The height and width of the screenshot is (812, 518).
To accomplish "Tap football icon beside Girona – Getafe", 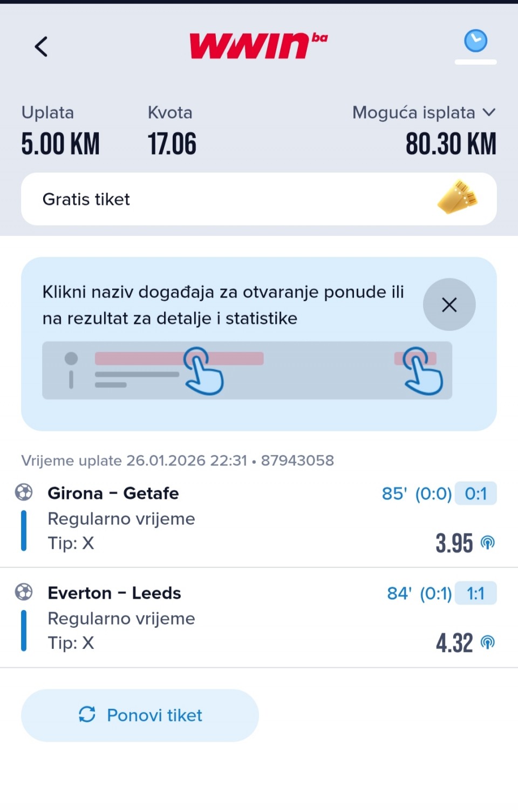I will click(x=24, y=492).
